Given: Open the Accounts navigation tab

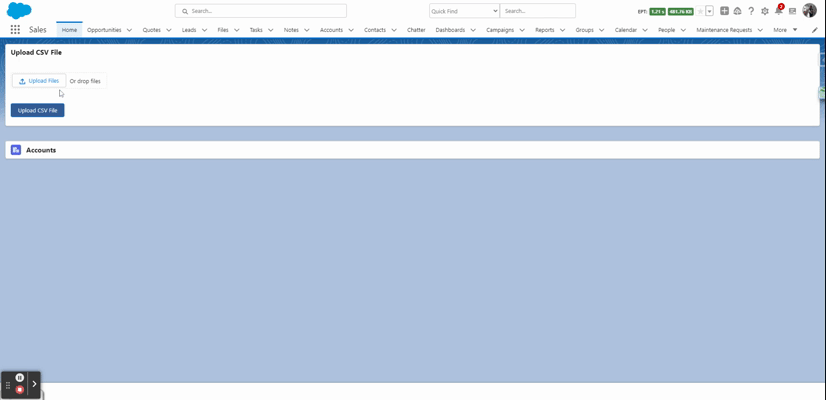Looking at the screenshot, I should coord(331,30).
